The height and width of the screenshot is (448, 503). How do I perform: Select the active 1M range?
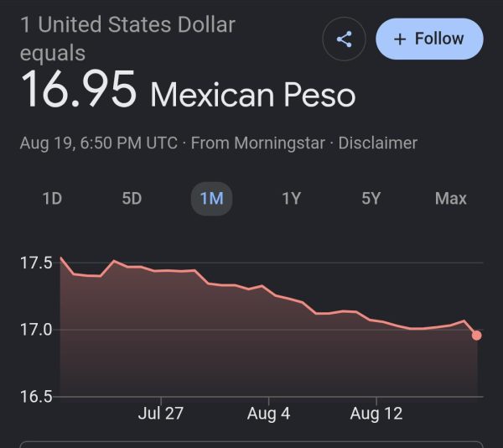pyautogui.click(x=211, y=199)
